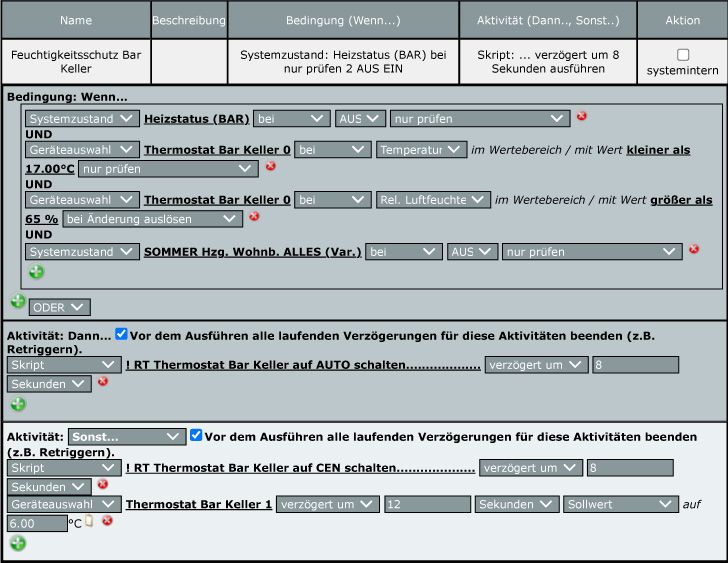Remove the 17.00°C temperature condition
Viewport: 728px width, 563px height.
pyautogui.click(x=271, y=166)
